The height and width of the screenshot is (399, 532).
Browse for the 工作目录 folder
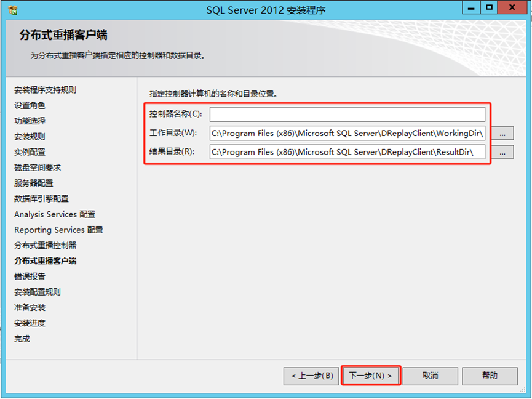[502, 134]
